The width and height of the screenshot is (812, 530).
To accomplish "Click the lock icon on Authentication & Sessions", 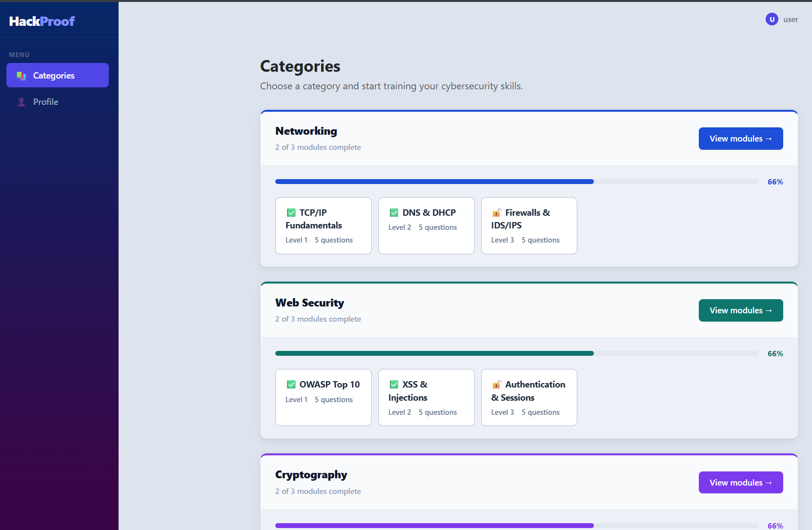I will 497,385.
